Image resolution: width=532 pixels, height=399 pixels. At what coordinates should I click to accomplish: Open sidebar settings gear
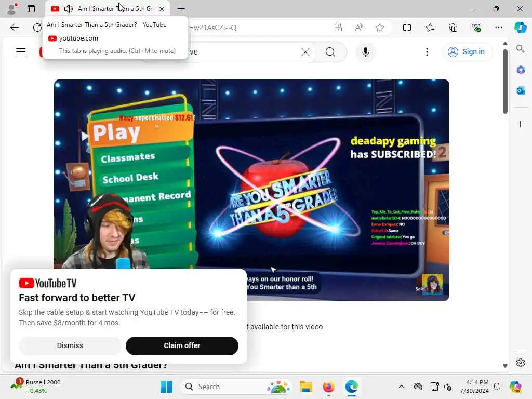pyautogui.click(x=521, y=363)
